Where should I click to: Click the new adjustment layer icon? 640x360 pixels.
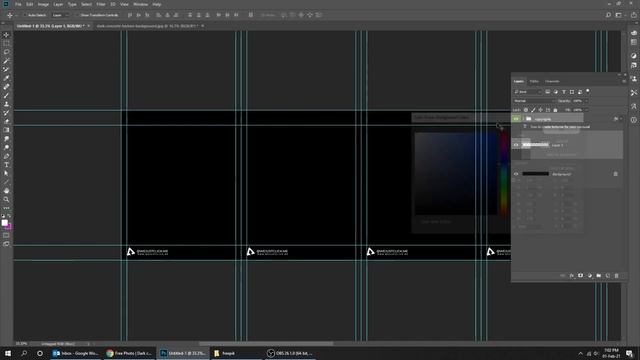[589, 276]
